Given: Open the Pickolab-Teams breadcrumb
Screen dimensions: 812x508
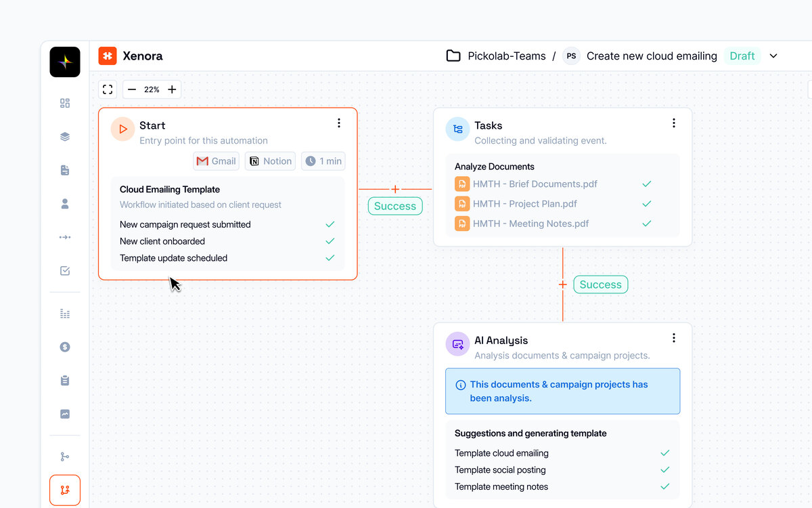Looking at the screenshot, I should 507,56.
